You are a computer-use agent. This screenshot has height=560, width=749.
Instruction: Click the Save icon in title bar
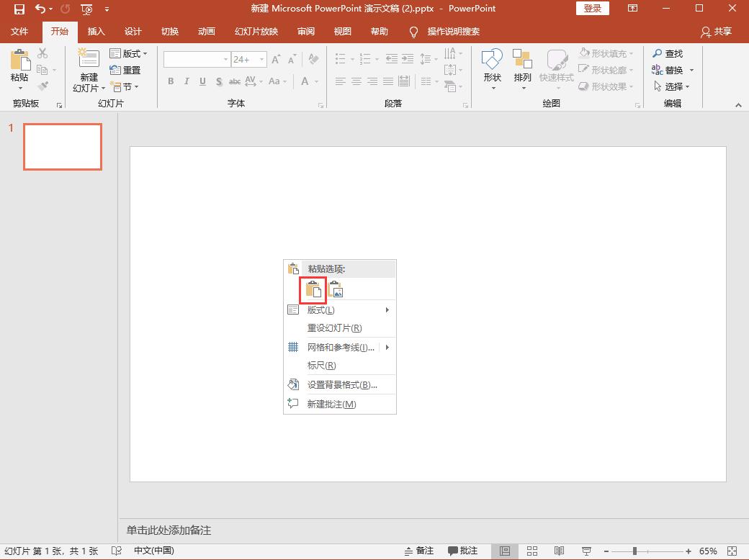point(19,9)
